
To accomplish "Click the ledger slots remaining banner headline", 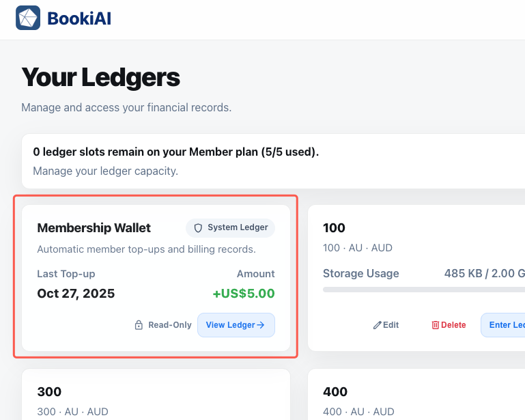I will tap(175, 152).
